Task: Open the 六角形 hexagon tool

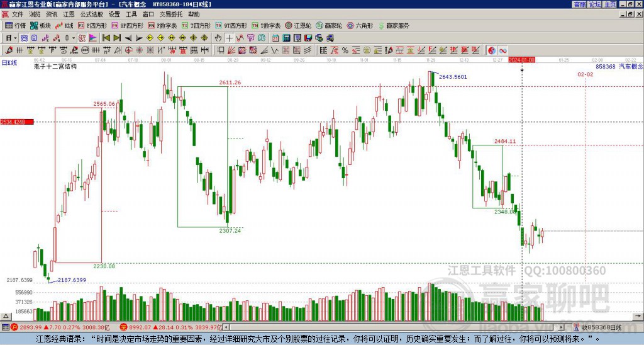Action: pos(360,25)
